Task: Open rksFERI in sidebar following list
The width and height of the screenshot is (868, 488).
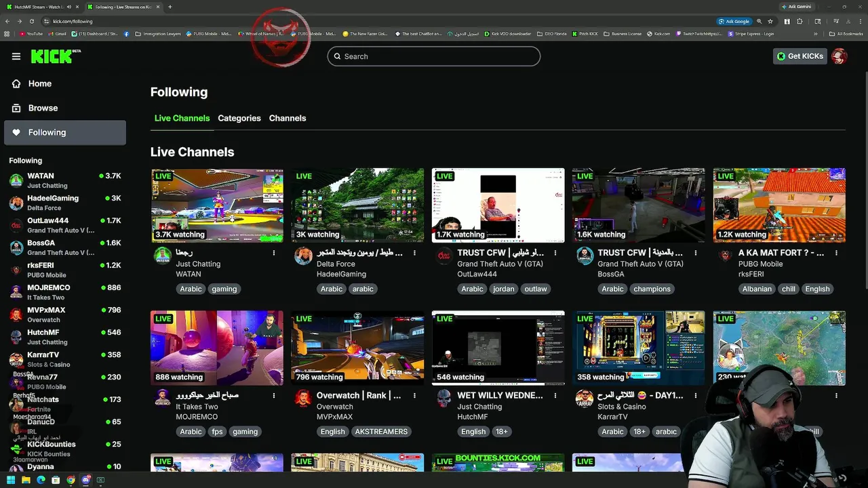Action: 65,270
